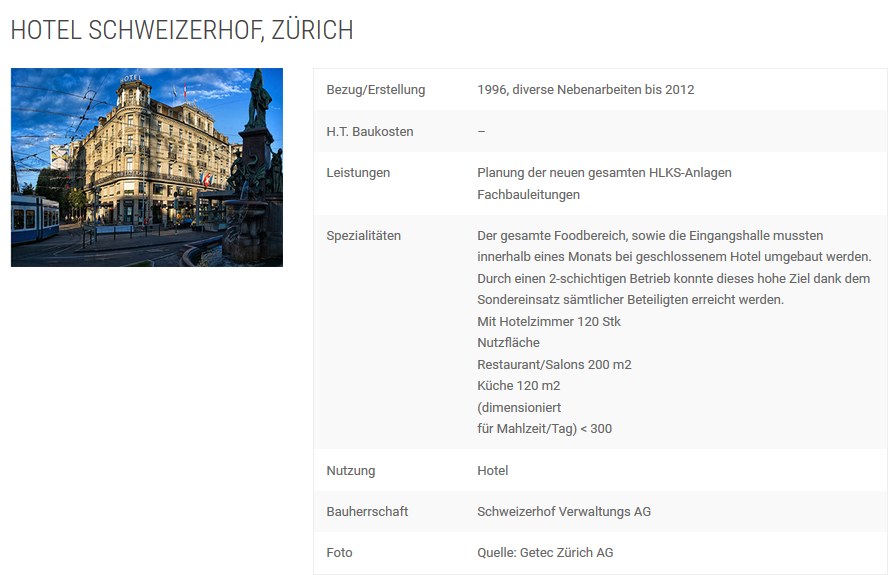This screenshot has height=575, width=888.
Task: Open the Hotel Schweizerhof photo thumbnail
Action: 147,167
